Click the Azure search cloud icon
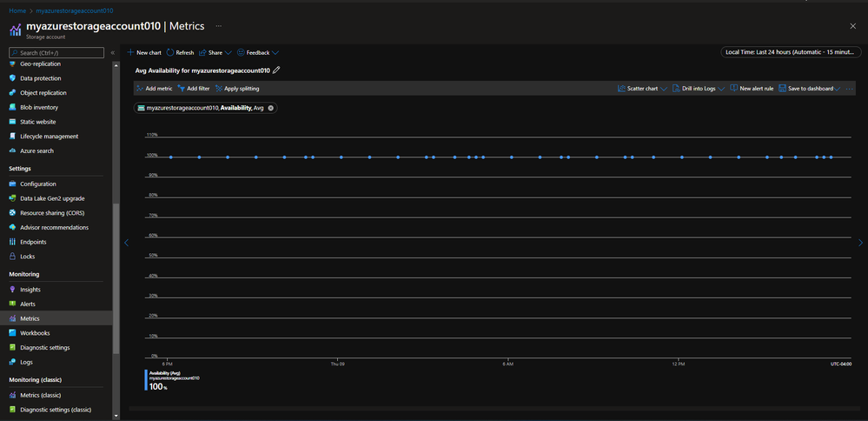The image size is (868, 421). tap(12, 150)
